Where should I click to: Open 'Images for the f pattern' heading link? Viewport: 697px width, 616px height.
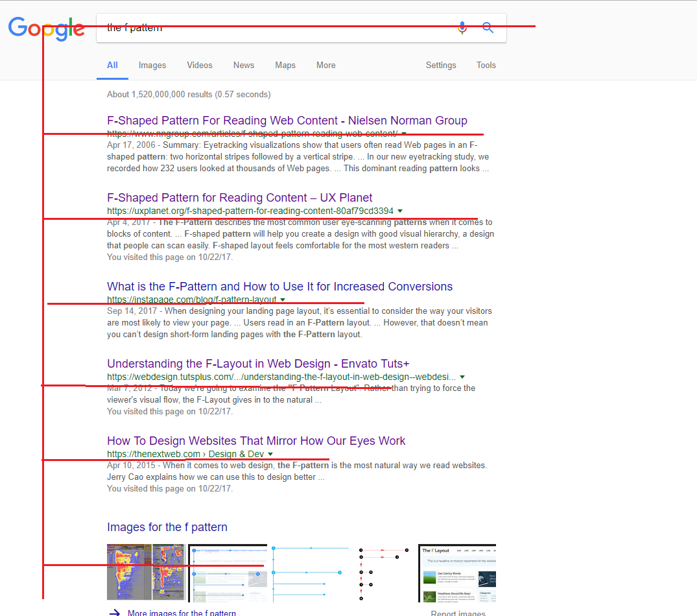[167, 527]
